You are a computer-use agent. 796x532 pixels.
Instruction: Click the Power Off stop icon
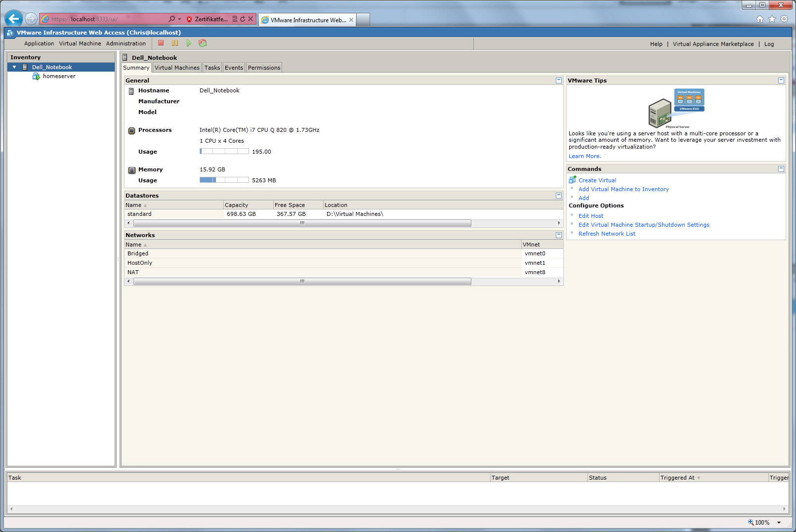pyautogui.click(x=161, y=43)
